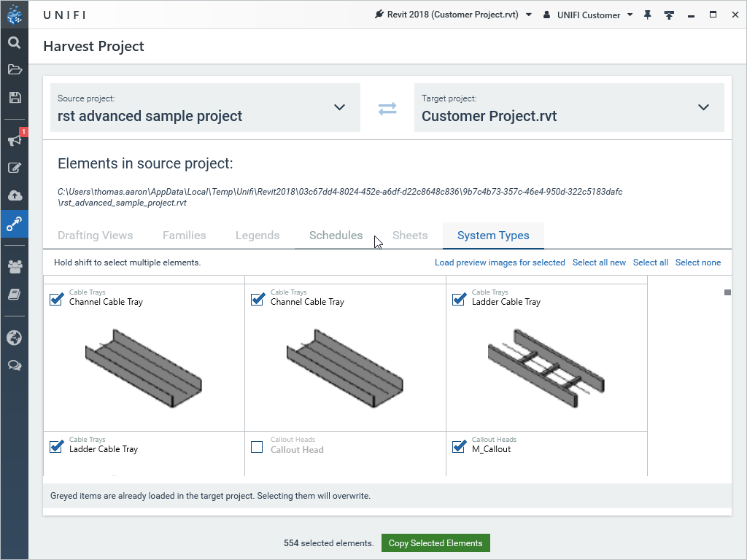Screen dimensions: 747x560
Task: Open the users group sidebar icon
Action: (x=14, y=266)
